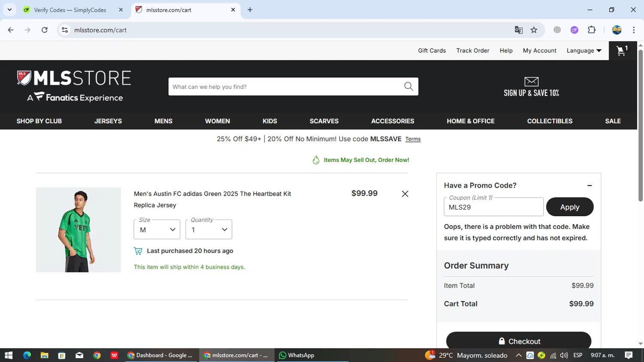This screenshot has width=644, height=362.
Task: Open the Austin FC jersey thumbnail
Action: (x=78, y=230)
